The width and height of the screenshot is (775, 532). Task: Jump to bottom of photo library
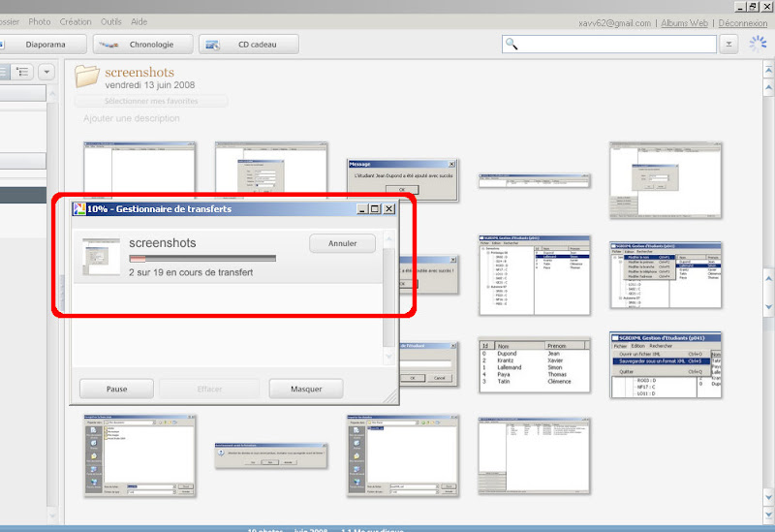coord(768,516)
